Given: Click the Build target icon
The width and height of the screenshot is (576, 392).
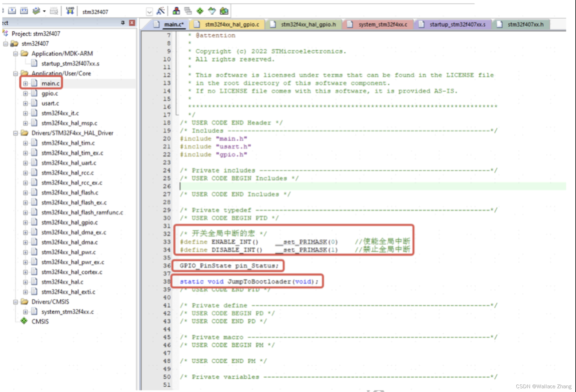Looking at the screenshot, I should pyautogui.click(x=12, y=10).
